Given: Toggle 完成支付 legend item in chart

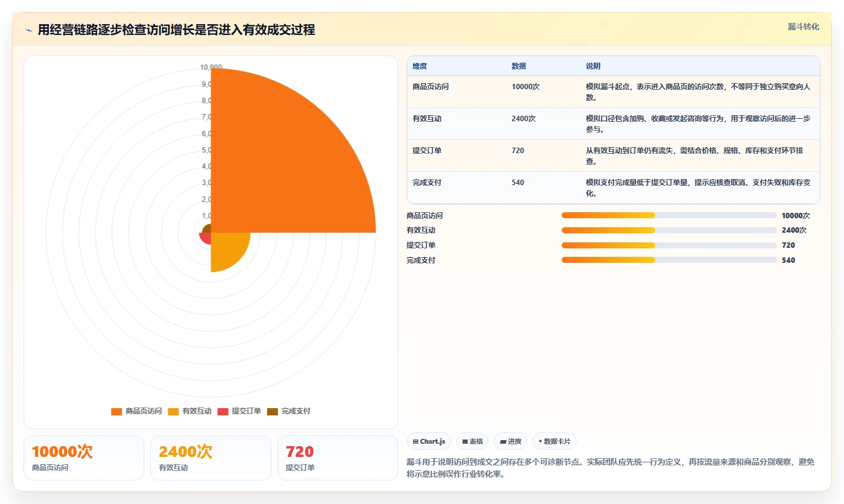Looking at the screenshot, I should (288, 411).
